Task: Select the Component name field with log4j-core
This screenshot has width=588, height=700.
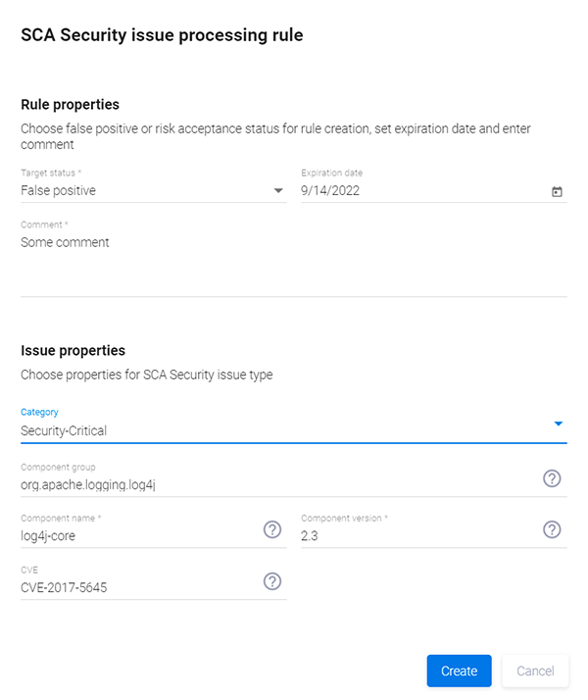Action: (x=137, y=535)
